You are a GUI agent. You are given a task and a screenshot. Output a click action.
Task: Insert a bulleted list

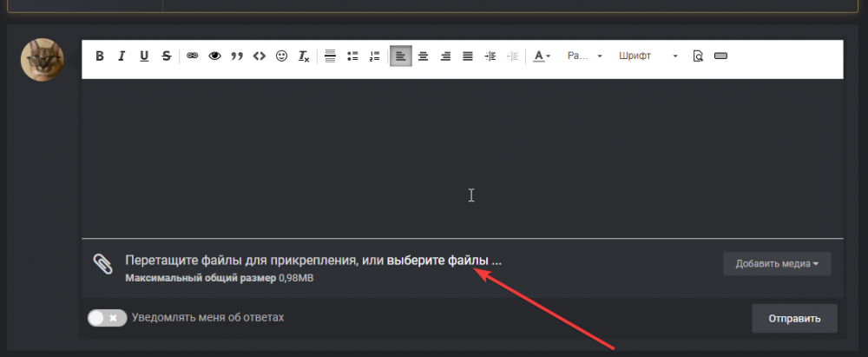pyautogui.click(x=352, y=56)
